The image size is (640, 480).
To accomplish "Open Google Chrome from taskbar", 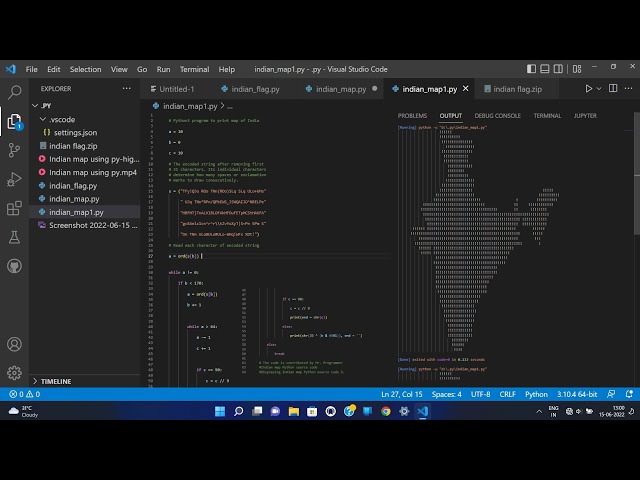I will (x=386, y=411).
